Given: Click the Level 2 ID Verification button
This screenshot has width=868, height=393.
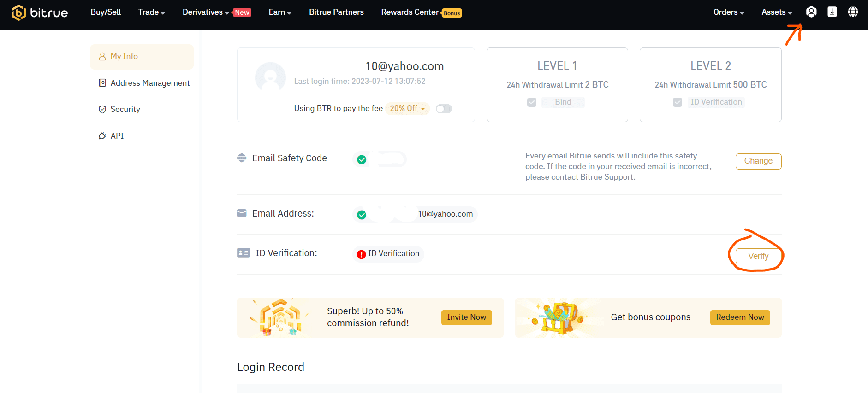Looking at the screenshot, I should click(716, 102).
